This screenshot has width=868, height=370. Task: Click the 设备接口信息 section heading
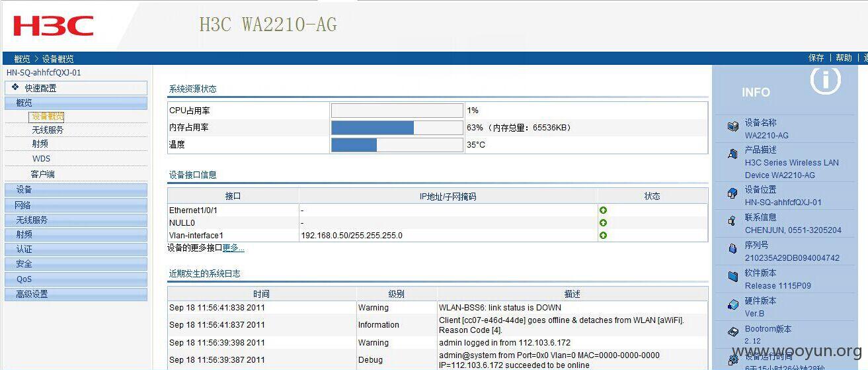click(x=192, y=175)
